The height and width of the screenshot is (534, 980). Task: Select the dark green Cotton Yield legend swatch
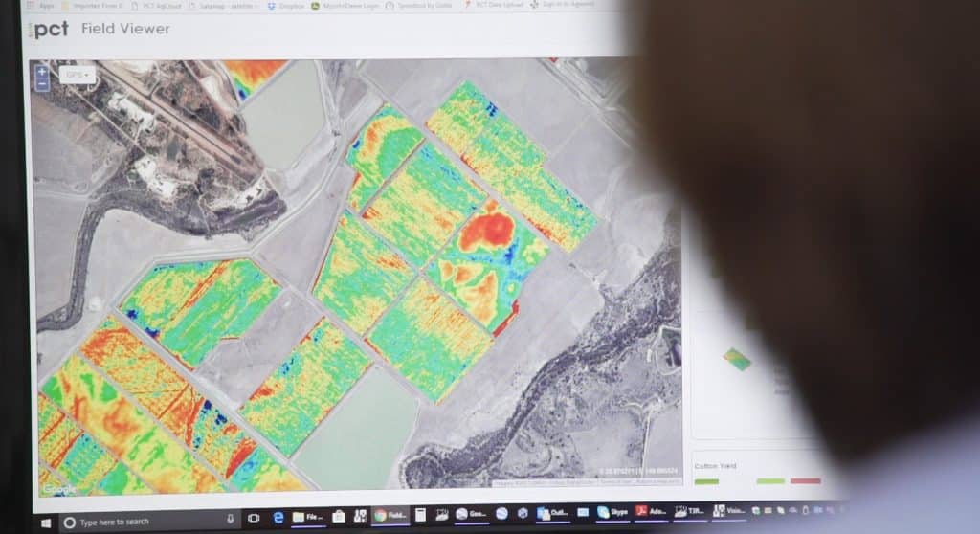[x=706, y=481]
